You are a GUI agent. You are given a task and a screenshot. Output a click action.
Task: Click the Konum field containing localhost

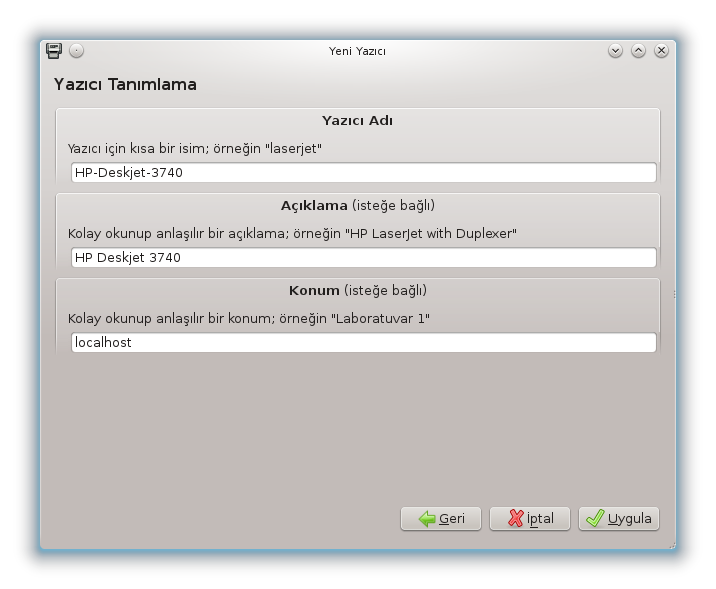tap(364, 342)
